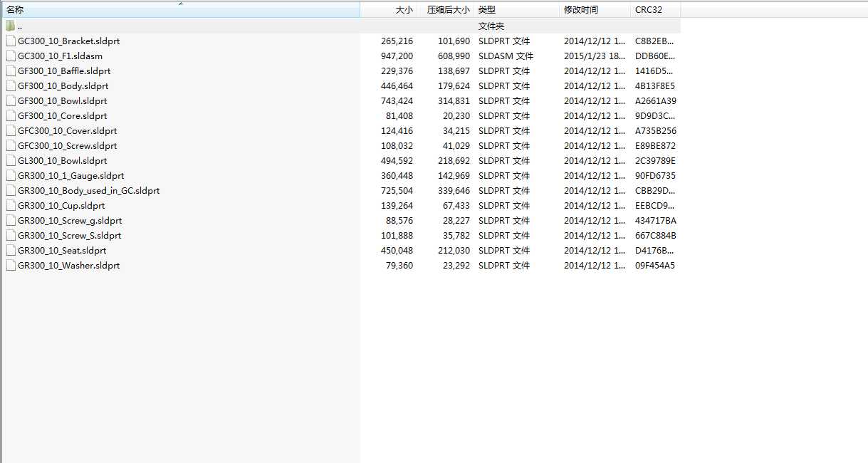Sort by the CRC32 column header
The image size is (868, 463).
(656, 10)
